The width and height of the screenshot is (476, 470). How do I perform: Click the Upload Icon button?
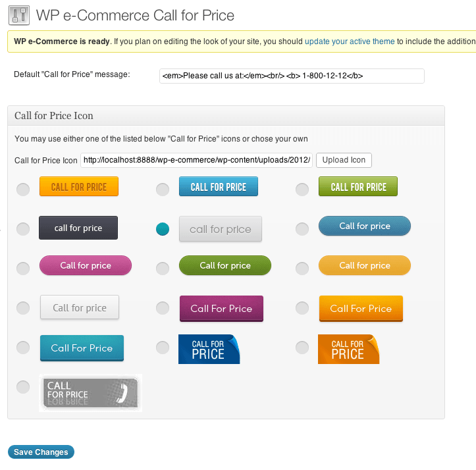(344, 160)
